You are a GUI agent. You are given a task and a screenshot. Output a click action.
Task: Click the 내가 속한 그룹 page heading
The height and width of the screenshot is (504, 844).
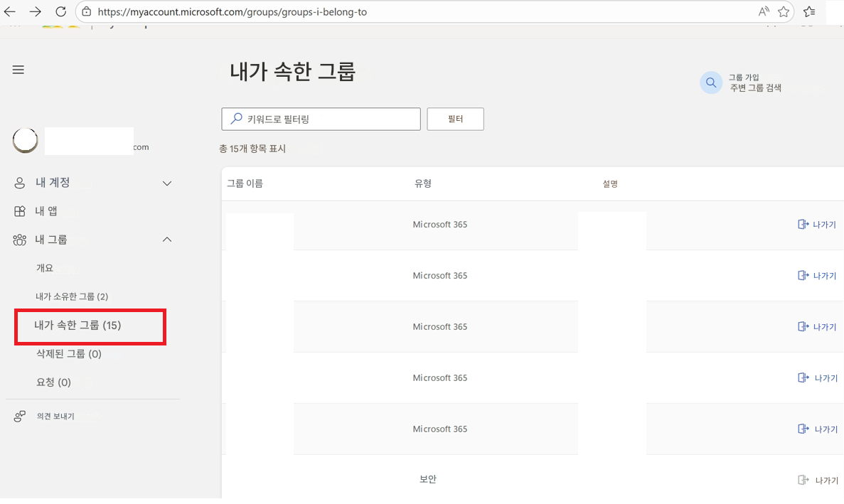click(293, 72)
